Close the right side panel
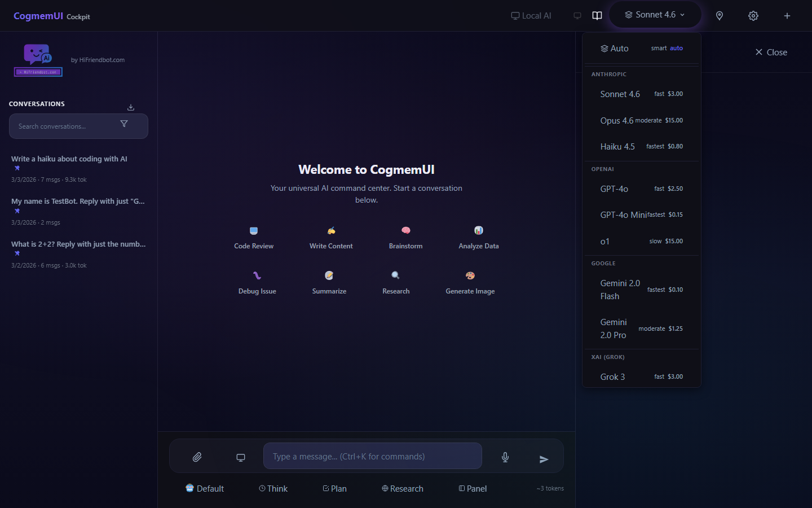Screen dimensions: 812x508 (771, 52)
